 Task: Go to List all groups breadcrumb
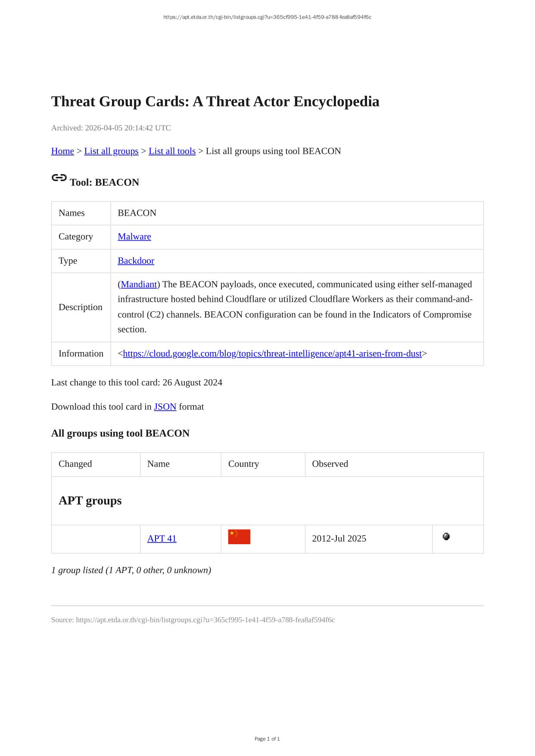pos(111,151)
